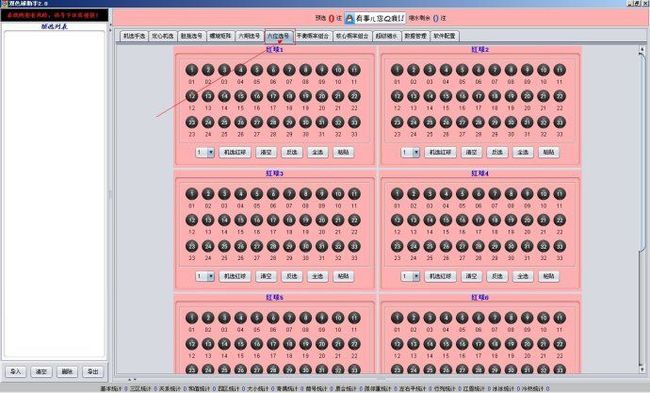The width and height of the screenshot is (650, 393).
Task: Toggle ball 01 in the 红球4 panel
Action: (397, 194)
